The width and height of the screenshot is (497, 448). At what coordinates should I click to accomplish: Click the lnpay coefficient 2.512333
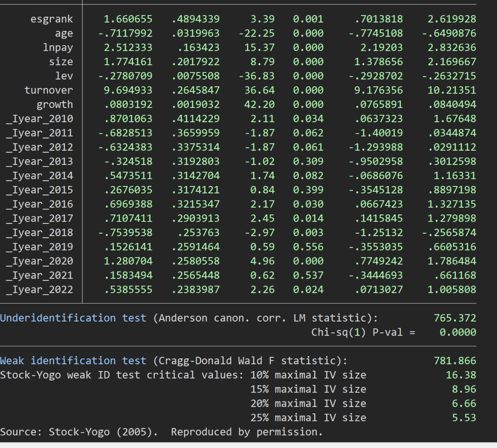point(128,48)
